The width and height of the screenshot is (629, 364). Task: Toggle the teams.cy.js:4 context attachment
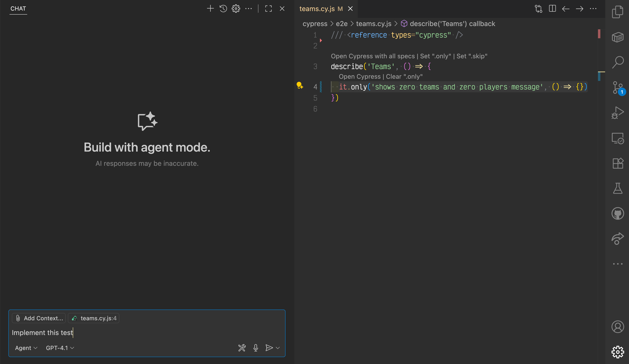[94, 318]
